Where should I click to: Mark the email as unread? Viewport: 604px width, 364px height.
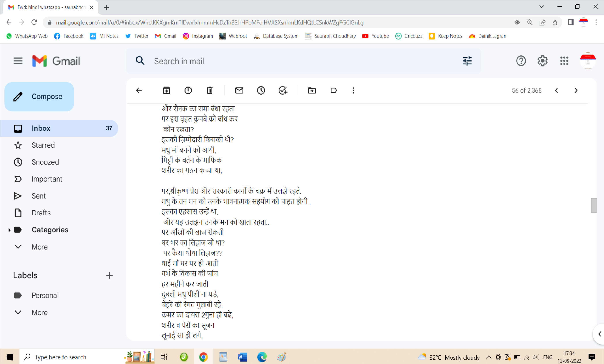239,90
